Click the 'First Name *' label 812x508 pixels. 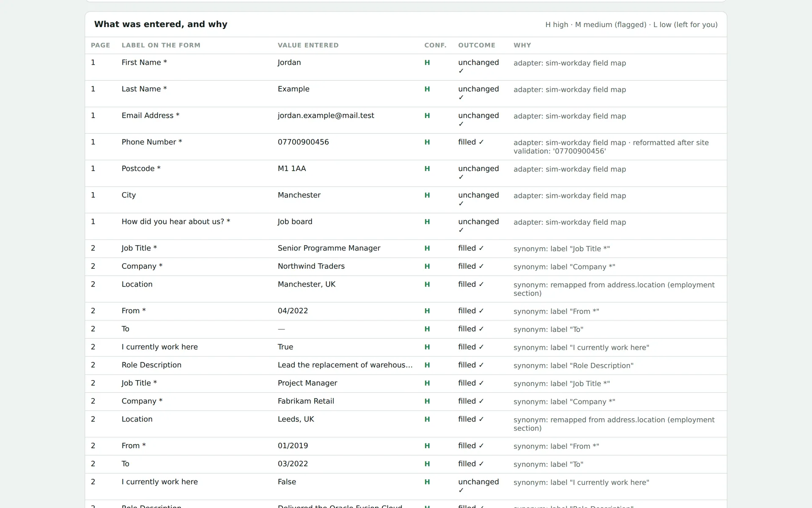[144, 63]
